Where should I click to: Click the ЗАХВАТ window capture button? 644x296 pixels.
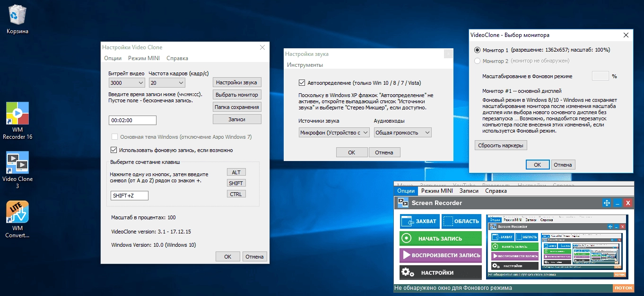click(419, 222)
